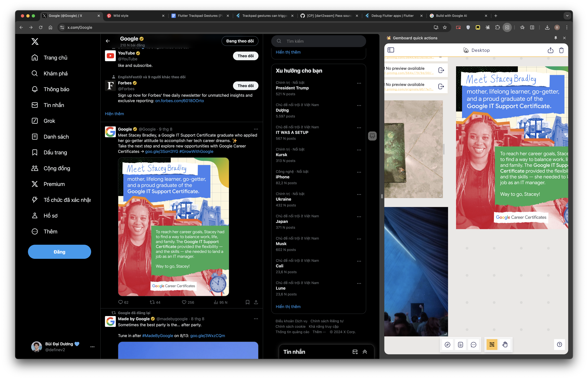This screenshot has width=588, height=379.
Task: Click the Gemboard trash delete icon
Action: 561,50
